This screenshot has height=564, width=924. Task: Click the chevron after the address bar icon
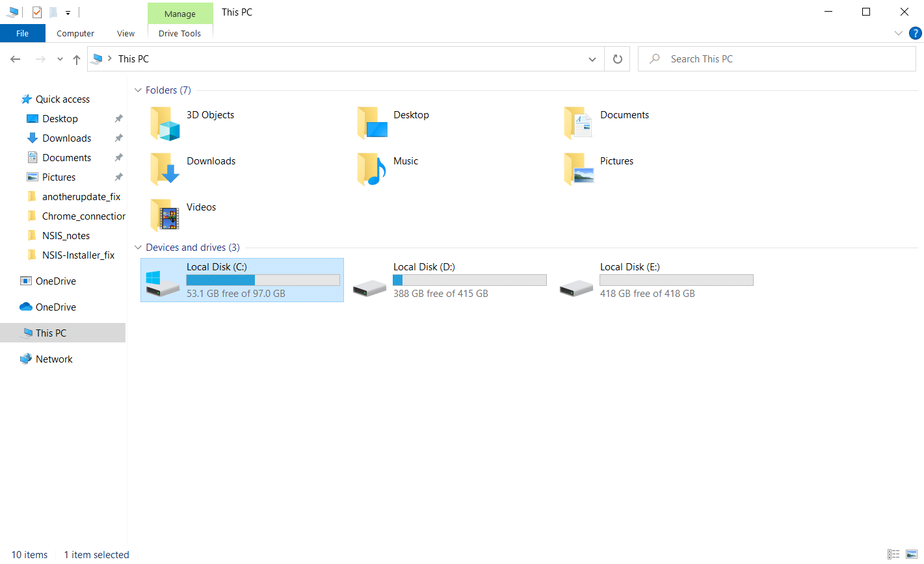(109, 58)
